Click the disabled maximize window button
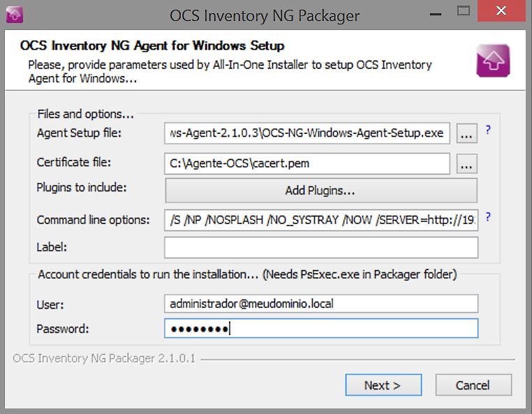532x414 pixels. 464,11
